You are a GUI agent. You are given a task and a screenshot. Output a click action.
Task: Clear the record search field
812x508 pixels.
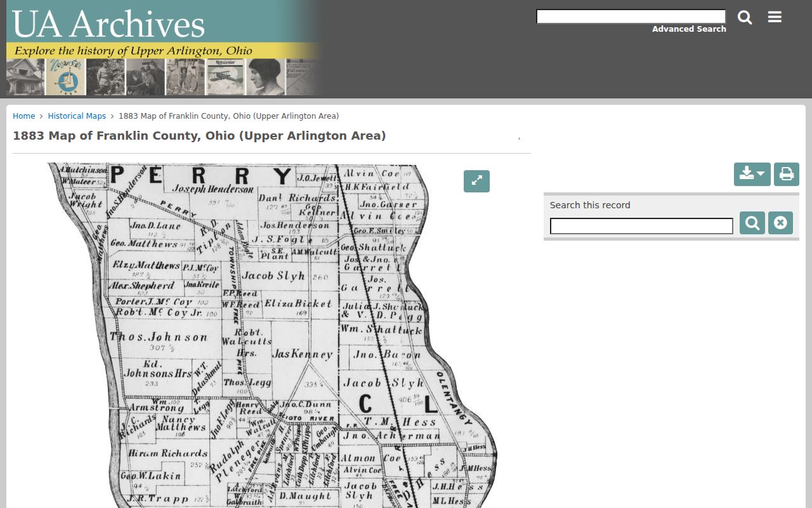click(780, 223)
